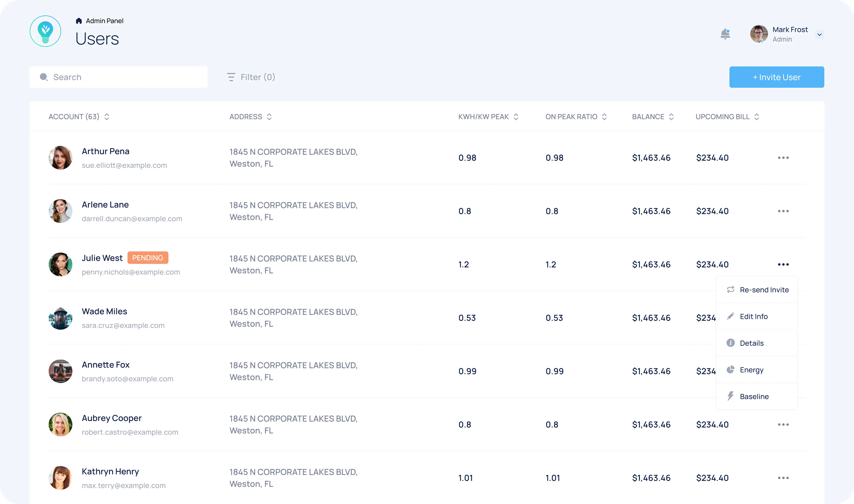Sort by the UPCOMING BILL column
Viewport: 854px width, 504px height.
point(757,117)
